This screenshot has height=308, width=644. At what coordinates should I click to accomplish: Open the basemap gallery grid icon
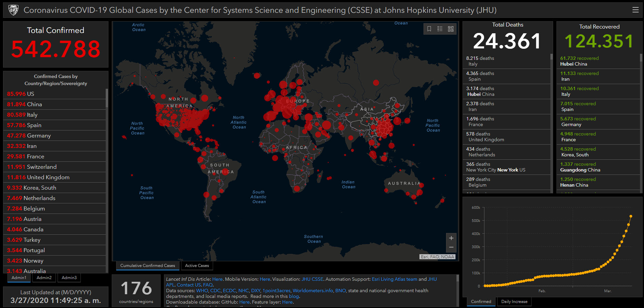pyautogui.click(x=451, y=29)
